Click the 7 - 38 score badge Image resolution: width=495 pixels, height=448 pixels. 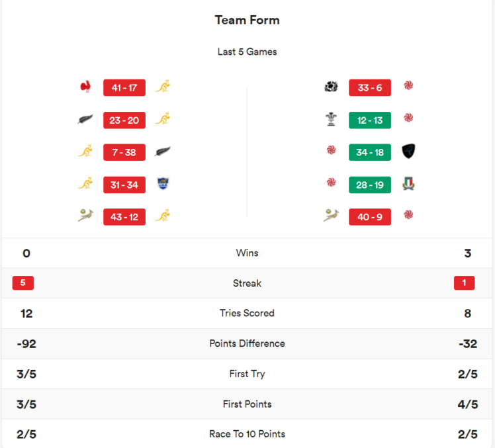pyautogui.click(x=124, y=152)
